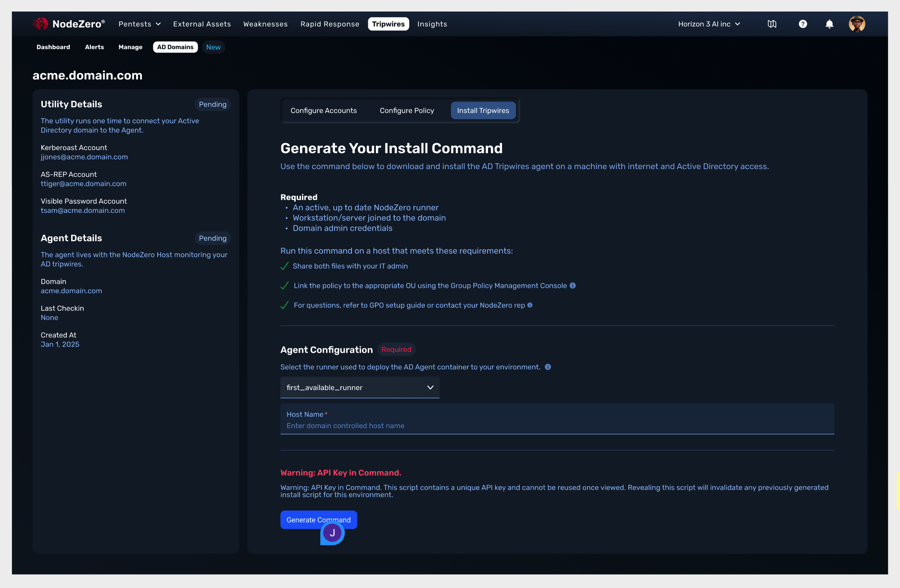Click jjones@acme.domain.com
Image resolution: width=900 pixels, height=588 pixels.
(84, 157)
